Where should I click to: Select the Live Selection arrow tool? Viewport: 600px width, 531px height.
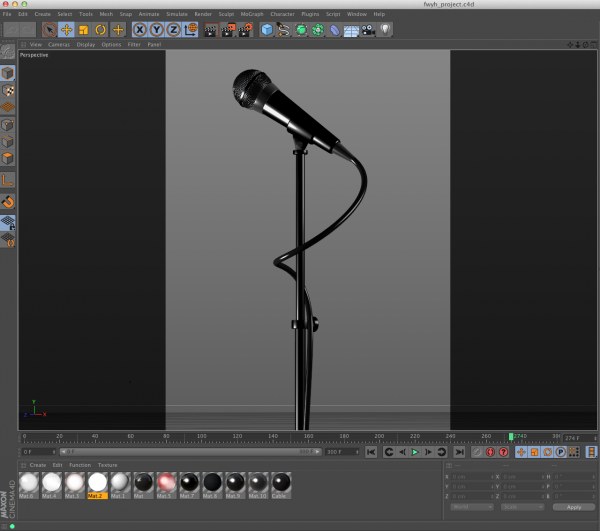point(49,30)
